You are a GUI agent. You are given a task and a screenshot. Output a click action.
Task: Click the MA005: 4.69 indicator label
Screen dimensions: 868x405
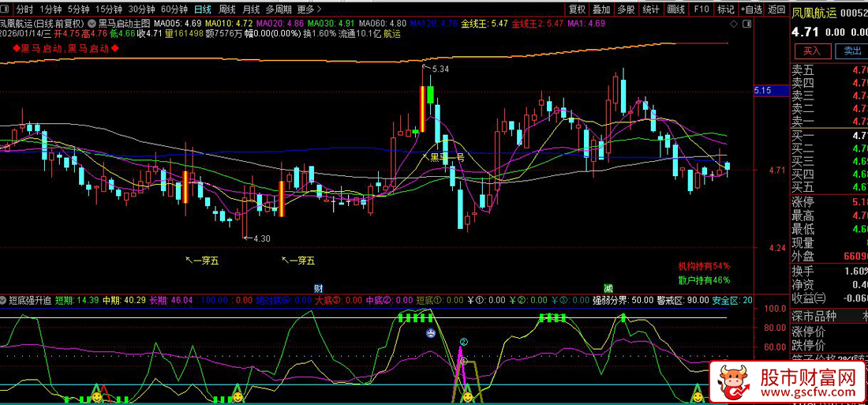pos(177,24)
